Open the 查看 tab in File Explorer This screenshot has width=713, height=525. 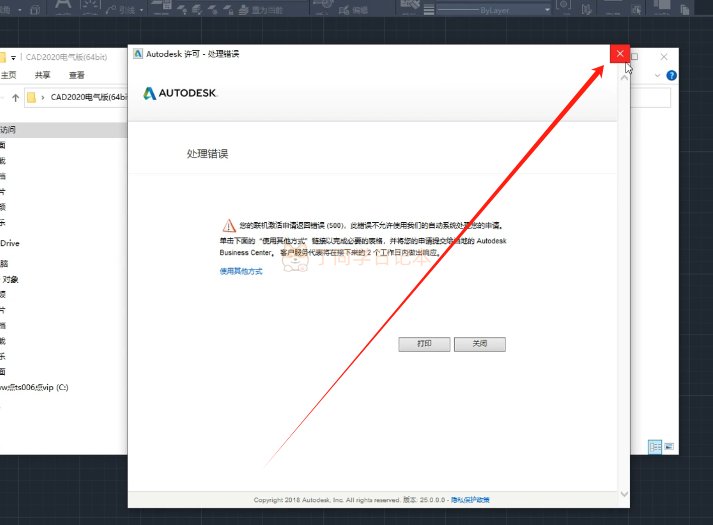(x=76, y=75)
